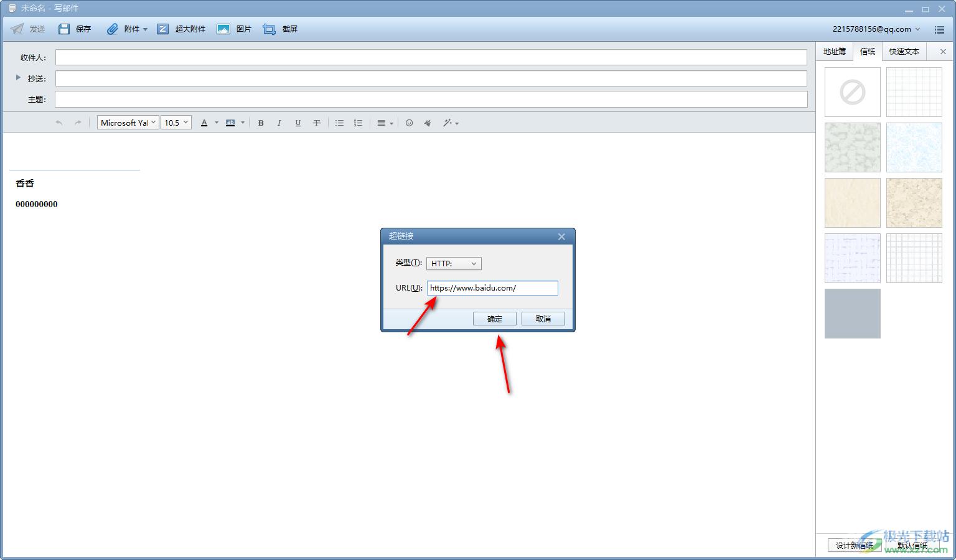This screenshot has height=560, width=956.
Task: Click the text alignment icon
Action: [382, 123]
